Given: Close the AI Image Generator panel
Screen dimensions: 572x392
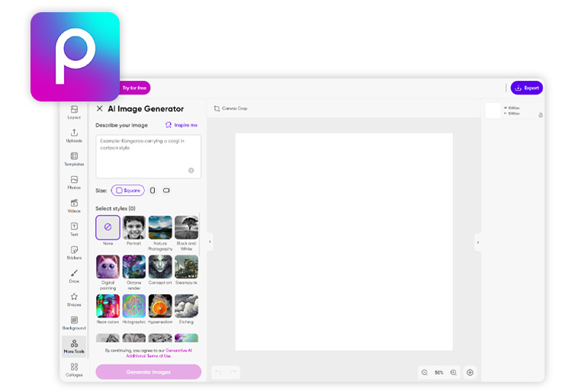Looking at the screenshot, I should tap(99, 109).
